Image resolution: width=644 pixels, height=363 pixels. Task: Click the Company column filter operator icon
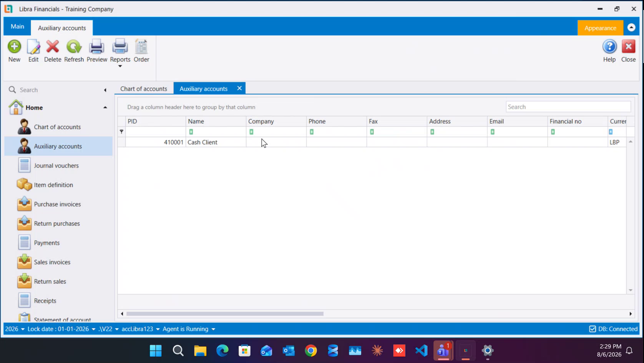click(251, 132)
